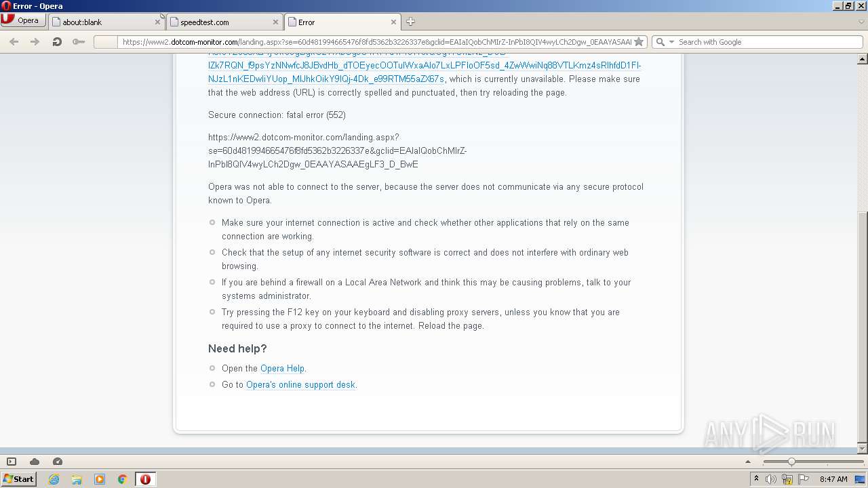
Task: Minimize the Opera window
Action: coord(837,6)
